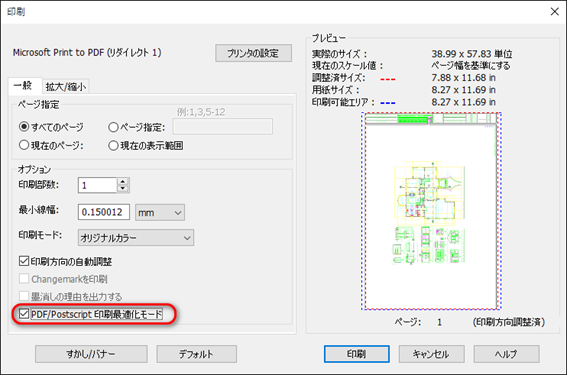567x375 pixels.
Task: Open the 印刷モード オリジナルカラー dropdown
Action: click(136, 238)
